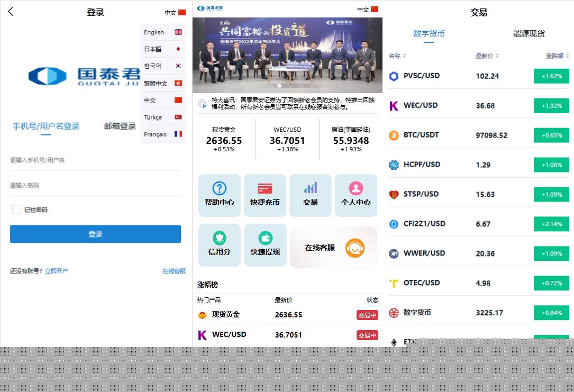Click the +1.32% badge for WEC/USD

pos(551,106)
